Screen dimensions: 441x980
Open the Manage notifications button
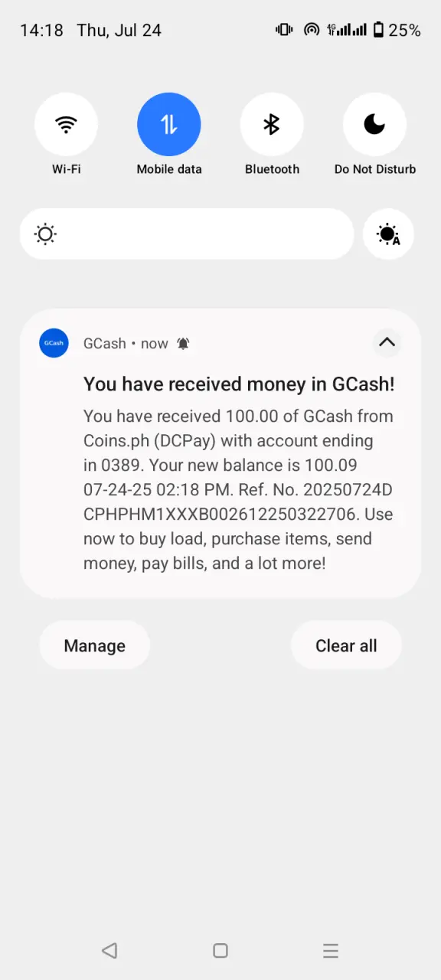(95, 645)
